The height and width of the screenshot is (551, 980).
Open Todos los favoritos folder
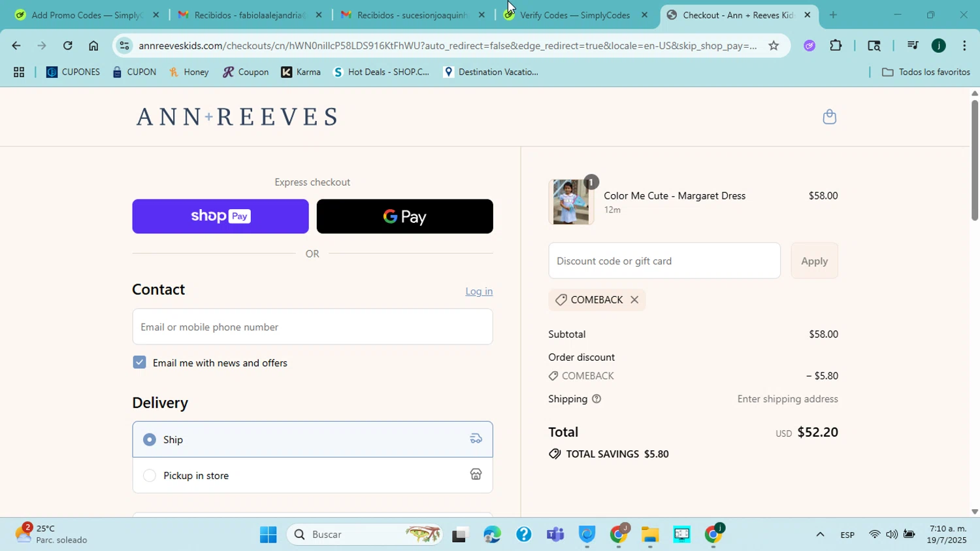(926, 73)
